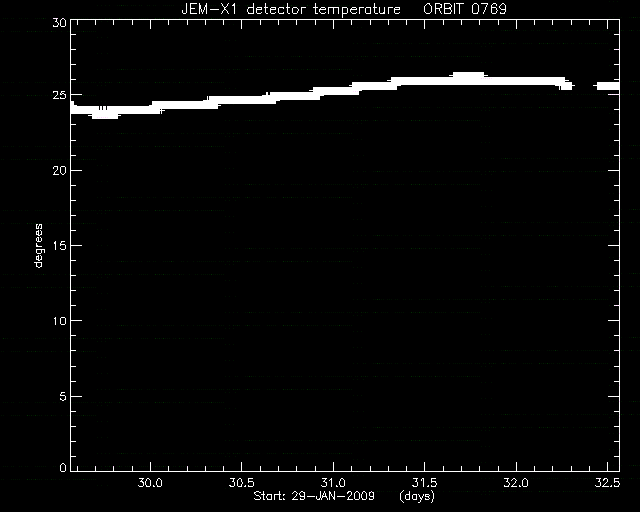Click the 'ORBIT 0769' text in the title
Viewport: 640px width, 512px height.
point(465,9)
